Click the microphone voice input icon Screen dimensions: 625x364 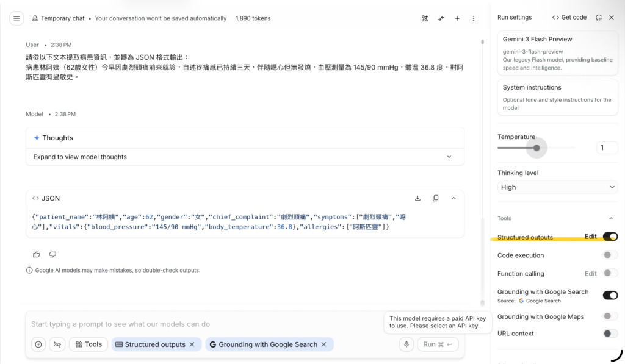point(406,344)
